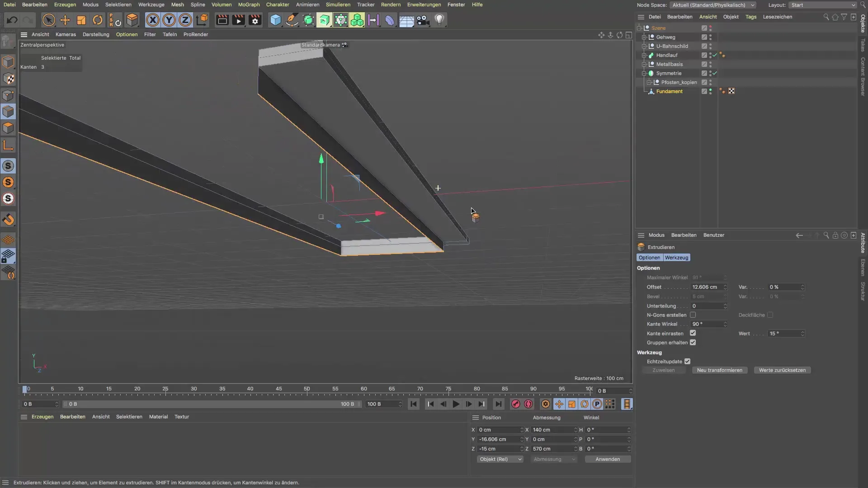Click the Offset stepper arrows
Screen dimensions: 868x488
click(x=725, y=287)
